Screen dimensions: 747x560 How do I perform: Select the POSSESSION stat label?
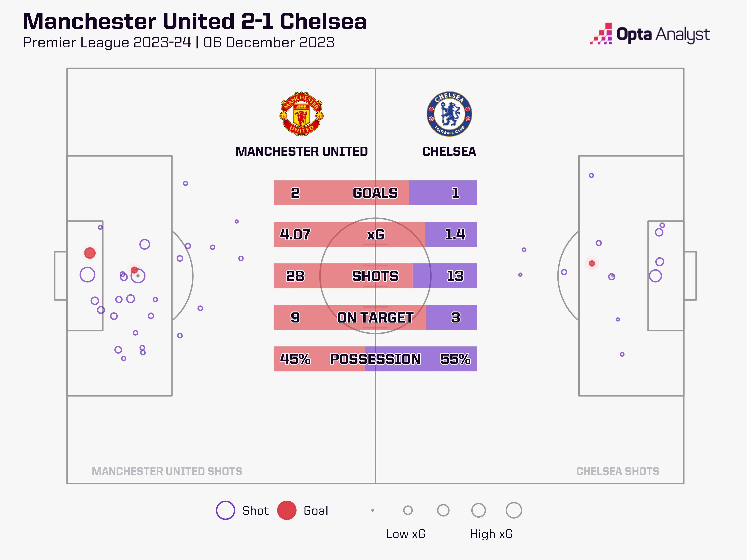tap(375, 359)
